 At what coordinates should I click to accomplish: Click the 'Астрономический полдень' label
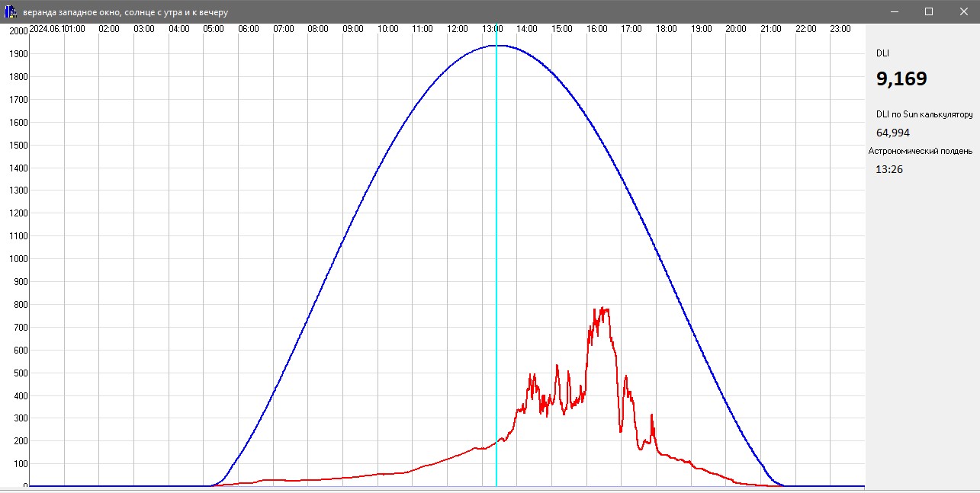point(921,151)
